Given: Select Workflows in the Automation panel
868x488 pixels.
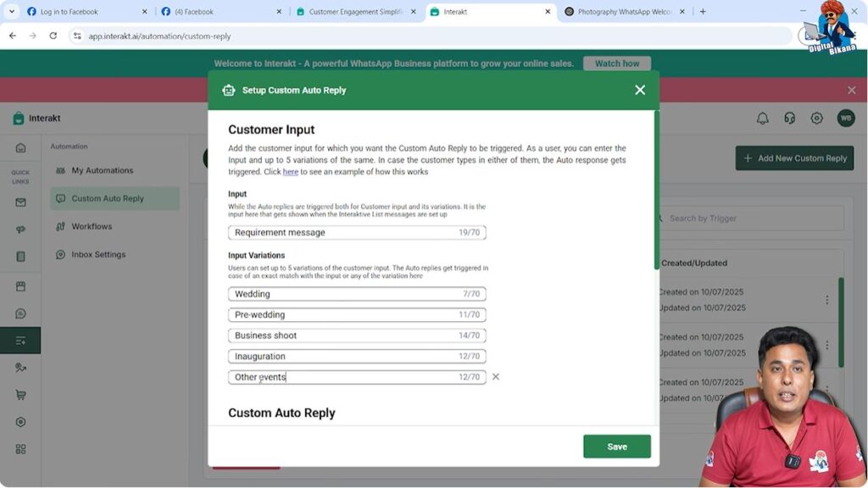Looking at the screenshot, I should [x=89, y=226].
